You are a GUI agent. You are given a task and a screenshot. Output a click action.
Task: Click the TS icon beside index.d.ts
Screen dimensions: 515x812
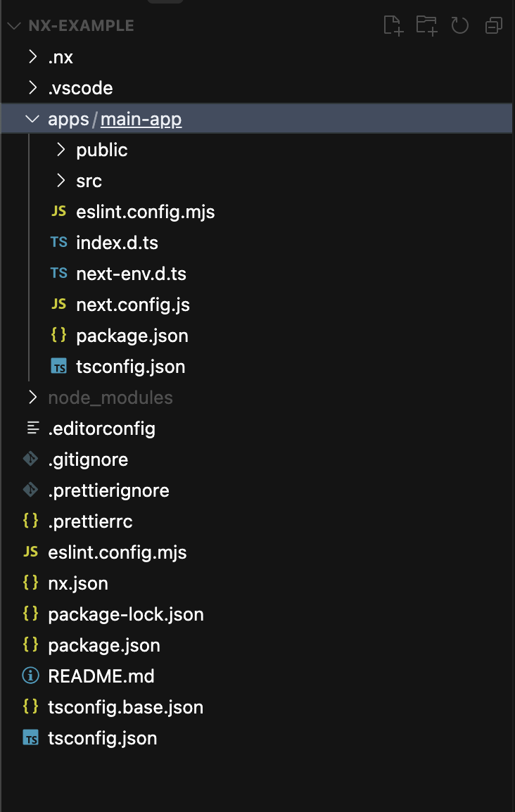click(59, 243)
